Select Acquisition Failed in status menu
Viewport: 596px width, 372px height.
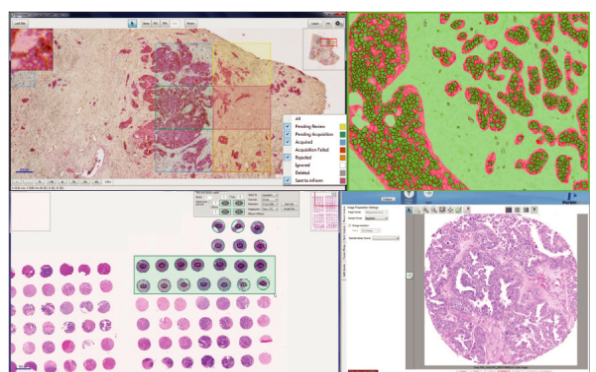click(312, 150)
